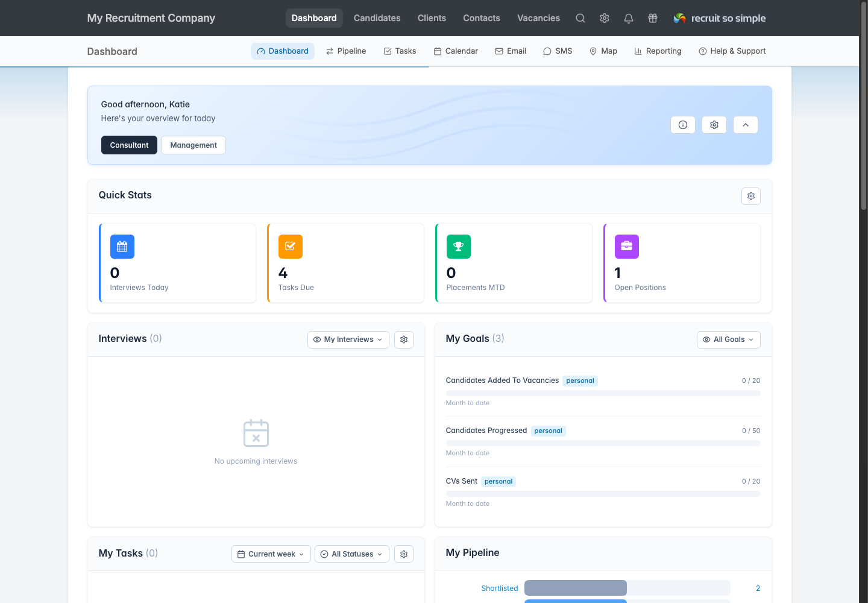This screenshot has width=868, height=603.
Task: Click the Tasks Due checkmark icon
Action: tap(291, 247)
